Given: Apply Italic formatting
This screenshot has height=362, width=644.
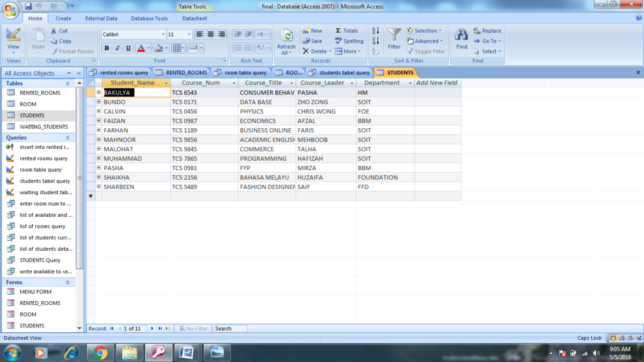Looking at the screenshot, I should (118, 48).
